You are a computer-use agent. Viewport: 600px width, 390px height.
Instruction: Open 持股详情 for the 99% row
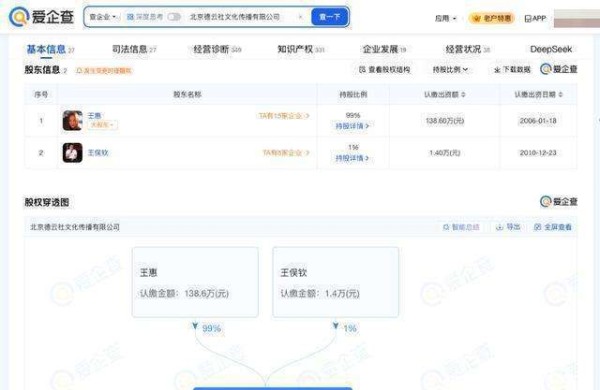pyautogui.click(x=352, y=126)
